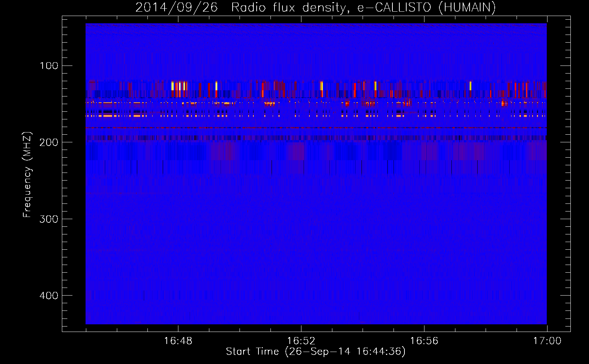The height and width of the screenshot is (364, 589).
Task: Click the 16:56 time tick label
Action: point(424,341)
